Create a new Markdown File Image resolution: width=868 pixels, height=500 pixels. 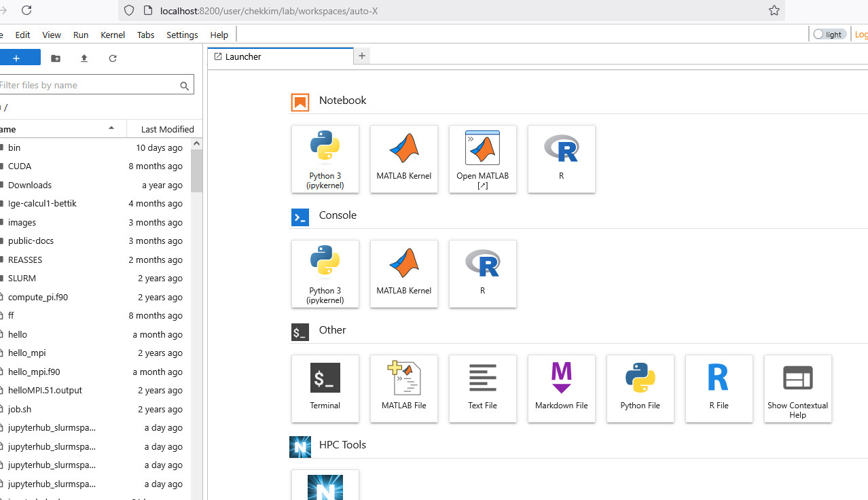561,389
